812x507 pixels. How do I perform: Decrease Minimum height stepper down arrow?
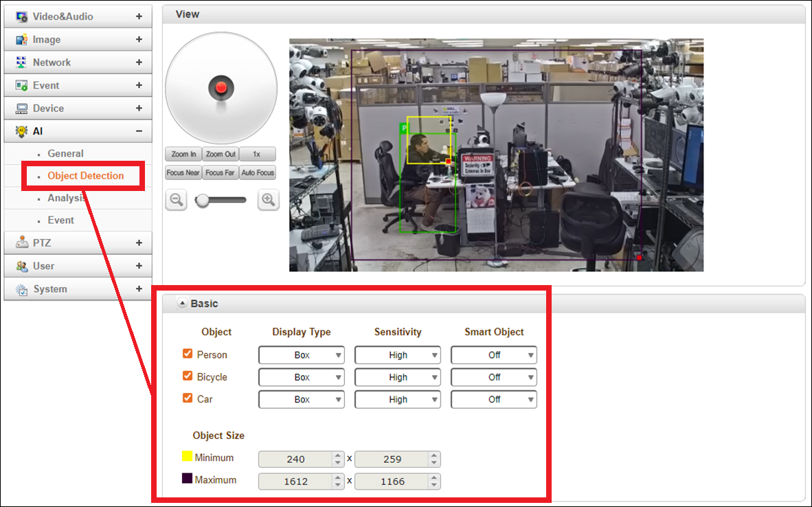pyautogui.click(x=434, y=463)
